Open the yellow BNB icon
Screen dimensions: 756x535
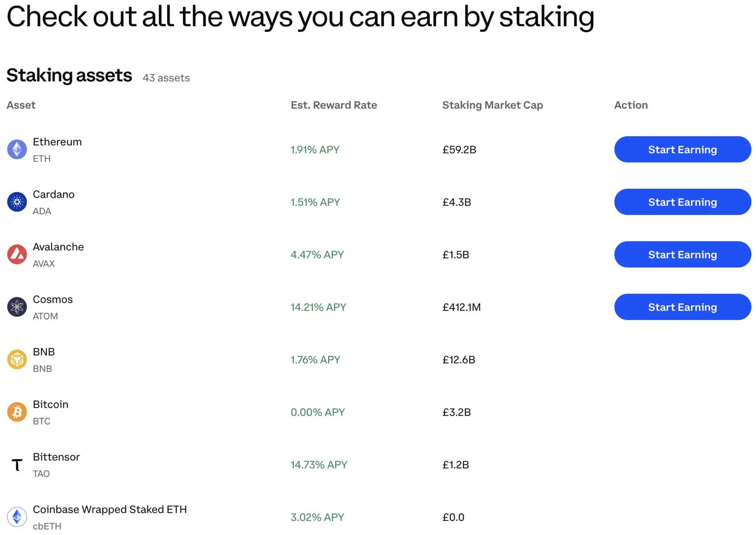(17, 359)
